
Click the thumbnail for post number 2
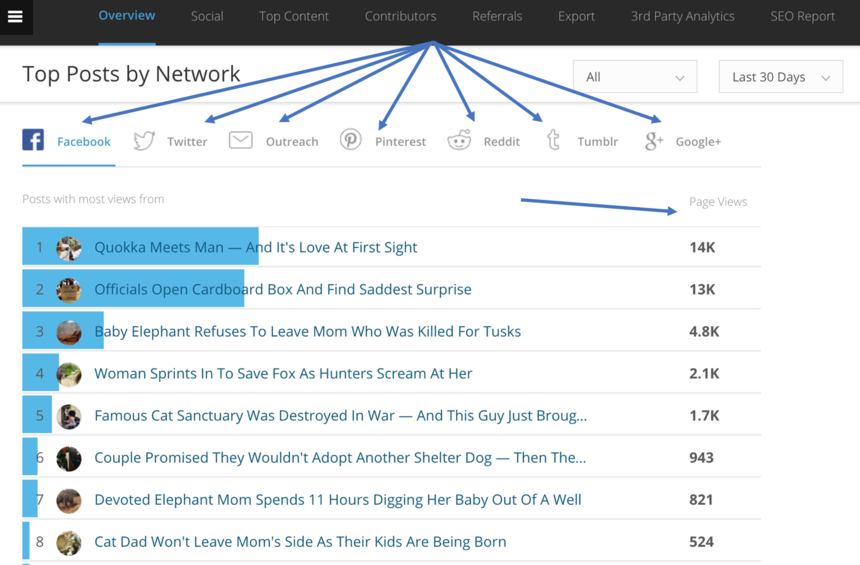[69, 290]
